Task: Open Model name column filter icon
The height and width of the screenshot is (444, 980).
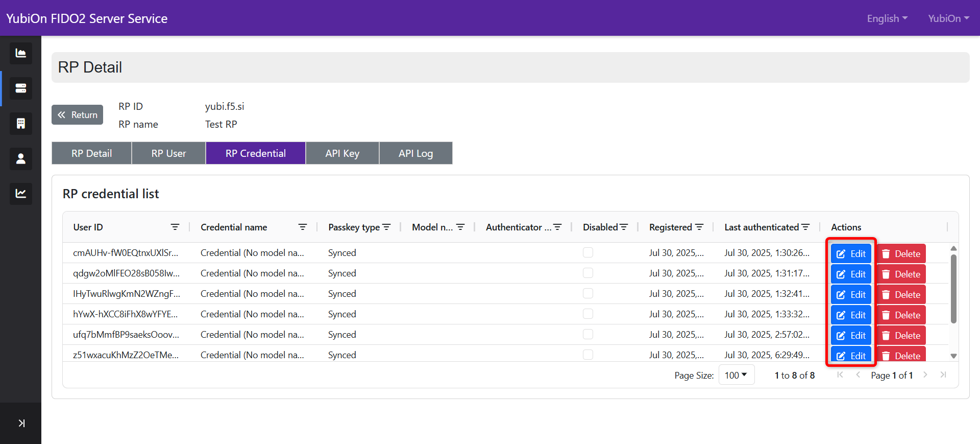Action: (x=460, y=227)
